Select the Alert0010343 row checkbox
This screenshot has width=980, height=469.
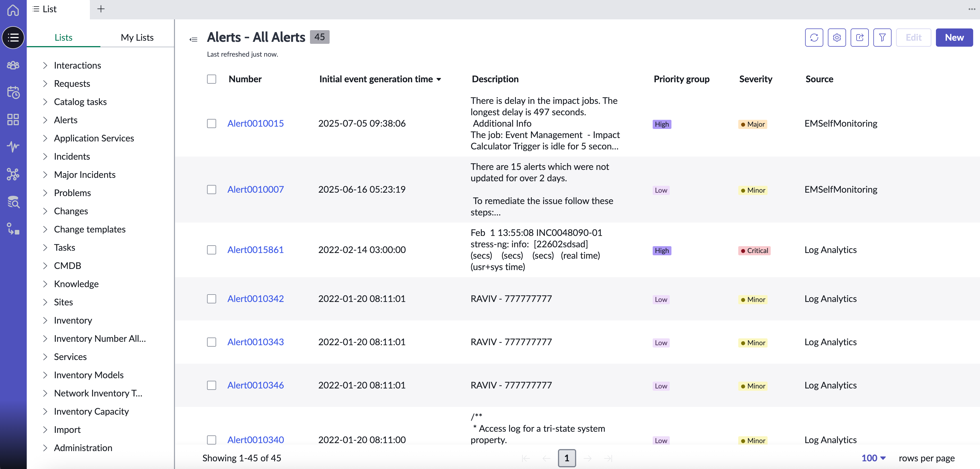[x=212, y=342]
